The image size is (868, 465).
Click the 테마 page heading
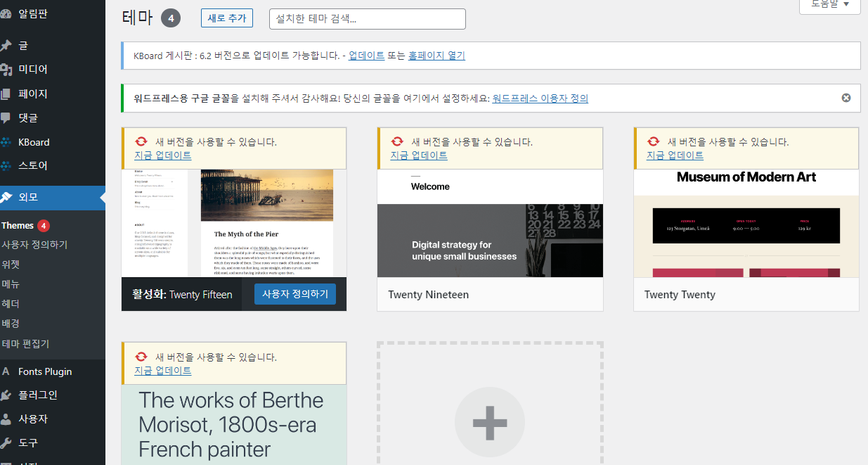(x=137, y=18)
